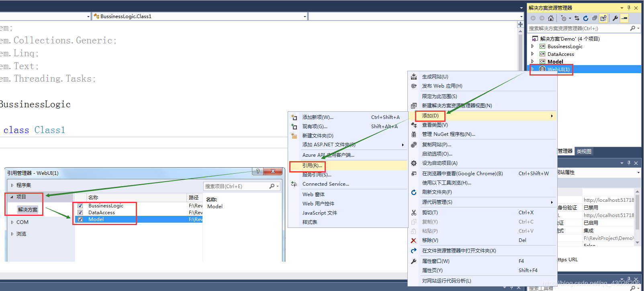Expand the Model project node
Viewport: 644px width, 291px height.
[x=533, y=61]
